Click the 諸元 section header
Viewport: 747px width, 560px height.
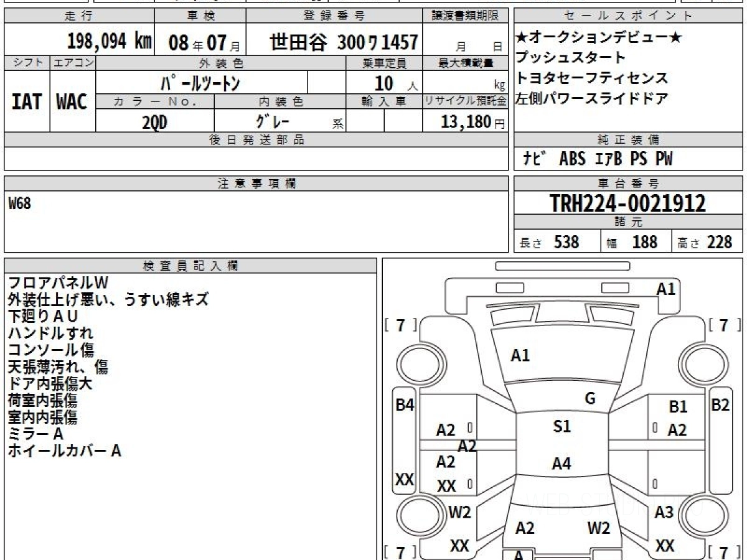click(628, 222)
